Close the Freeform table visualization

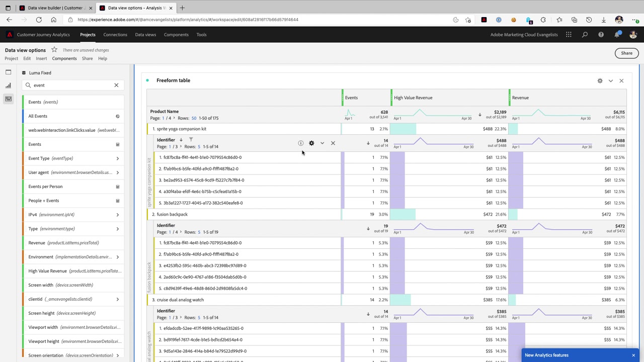621,80
